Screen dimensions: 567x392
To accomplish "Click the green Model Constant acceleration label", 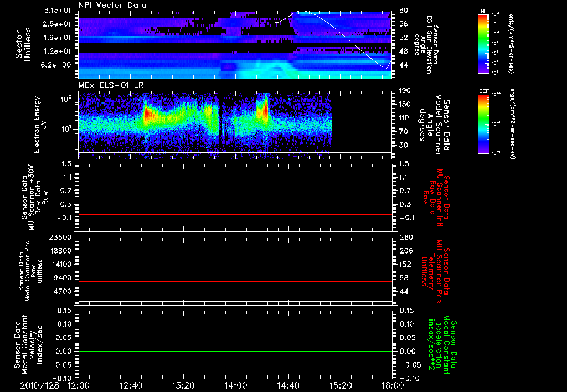I will point(442,345).
